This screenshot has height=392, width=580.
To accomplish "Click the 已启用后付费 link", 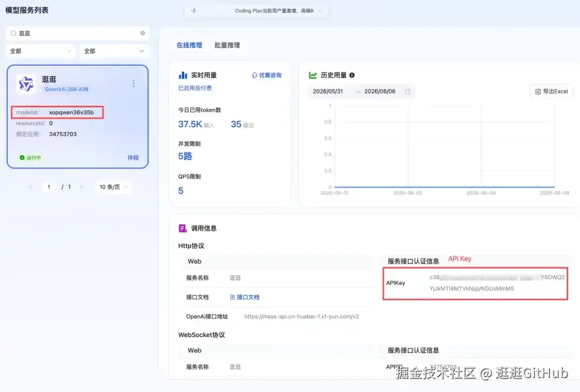I will point(195,88).
